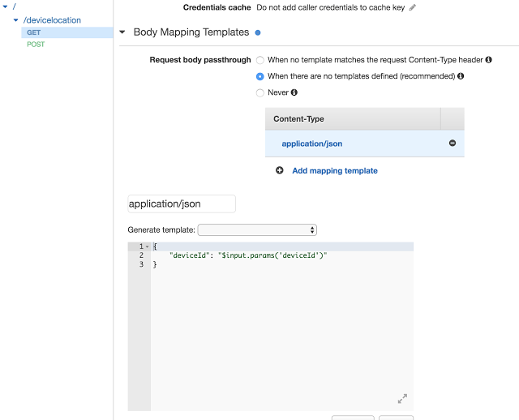
Task: Edit the Credentials cache setting with pencil icon
Action: pos(413,7)
